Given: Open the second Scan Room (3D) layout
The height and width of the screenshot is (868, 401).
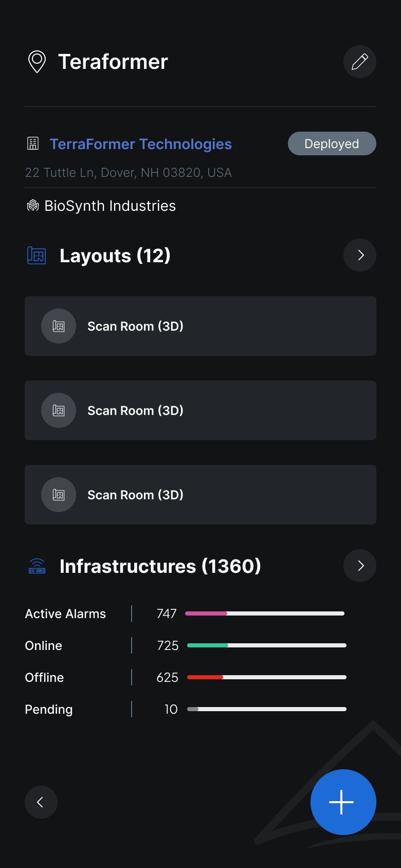Looking at the screenshot, I should pyautogui.click(x=200, y=410).
